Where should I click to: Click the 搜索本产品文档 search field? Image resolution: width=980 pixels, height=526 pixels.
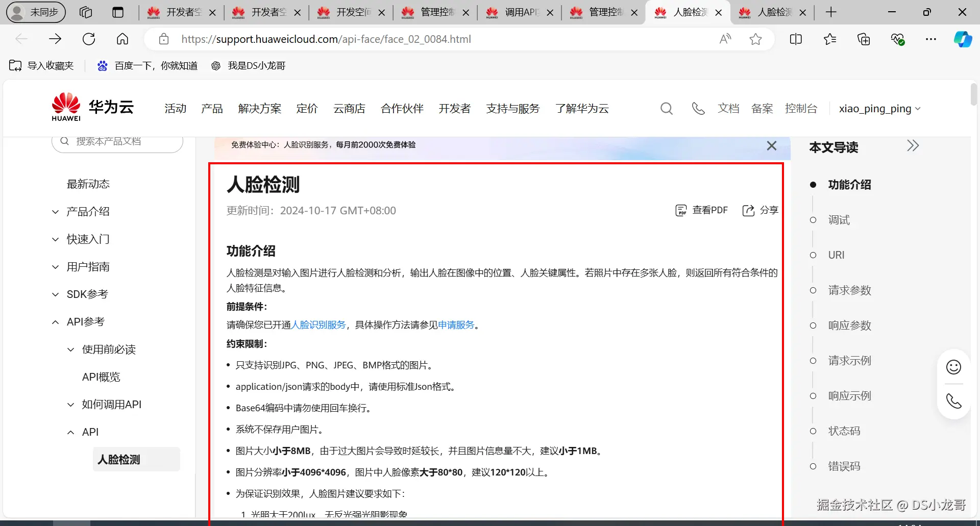[x=117, y=142]
